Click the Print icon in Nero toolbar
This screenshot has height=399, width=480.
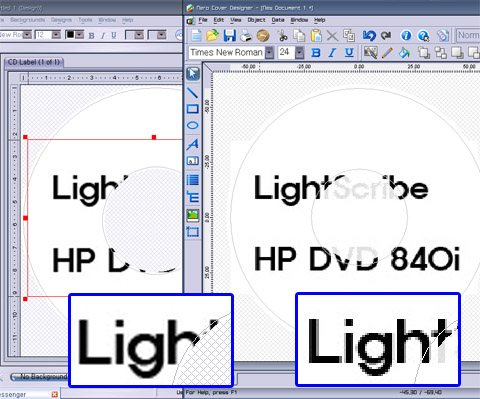246,35
